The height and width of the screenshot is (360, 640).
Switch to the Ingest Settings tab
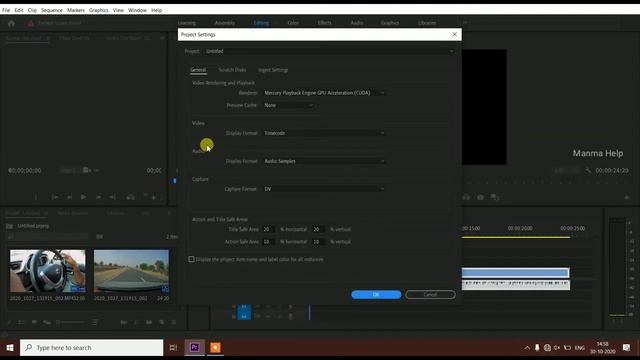pos(273,70)
